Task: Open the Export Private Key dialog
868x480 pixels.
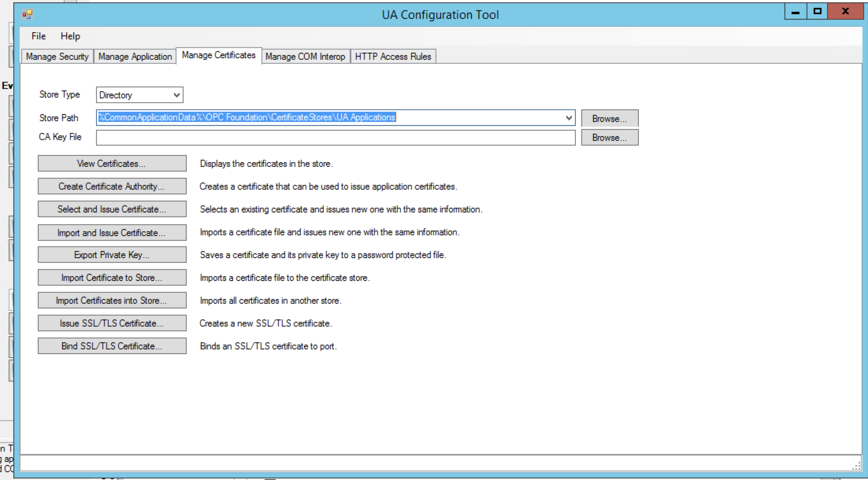Action: click(x=112, y=255)
